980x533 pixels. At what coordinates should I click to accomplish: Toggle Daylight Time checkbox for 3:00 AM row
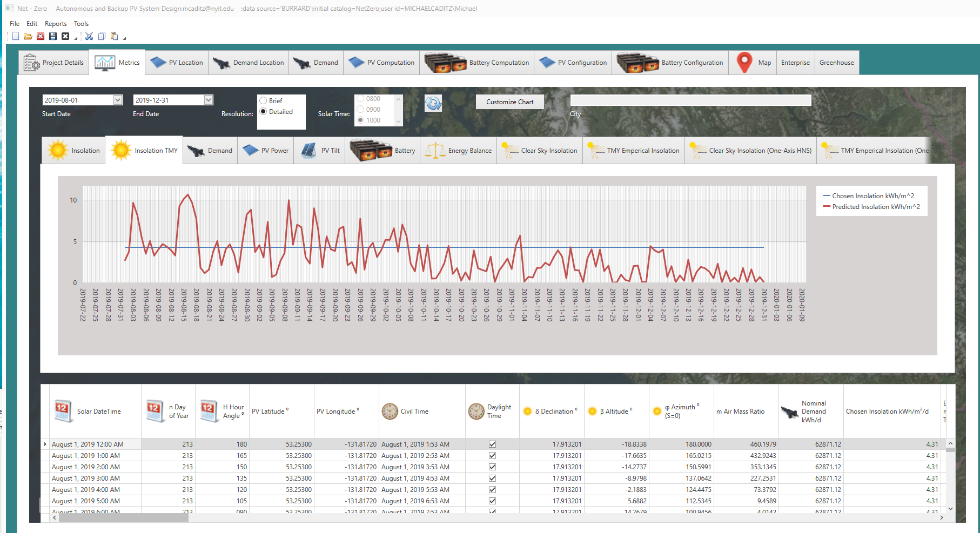pos(492,478)
